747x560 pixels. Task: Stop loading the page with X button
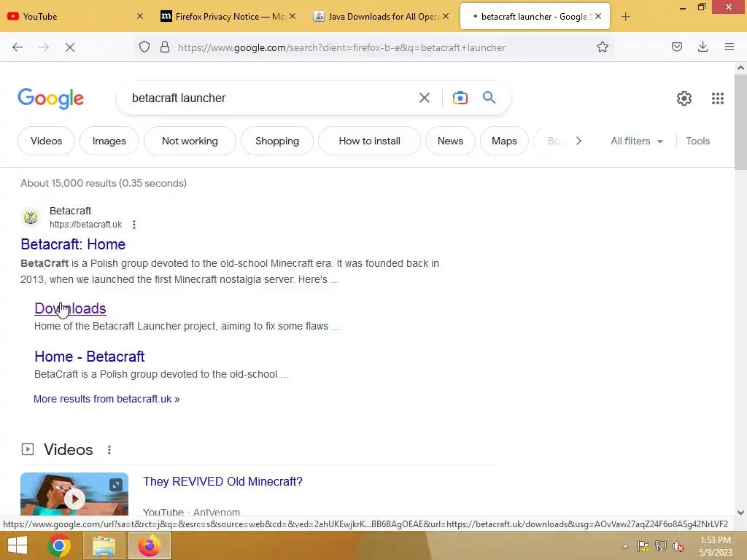coord(69,47)
